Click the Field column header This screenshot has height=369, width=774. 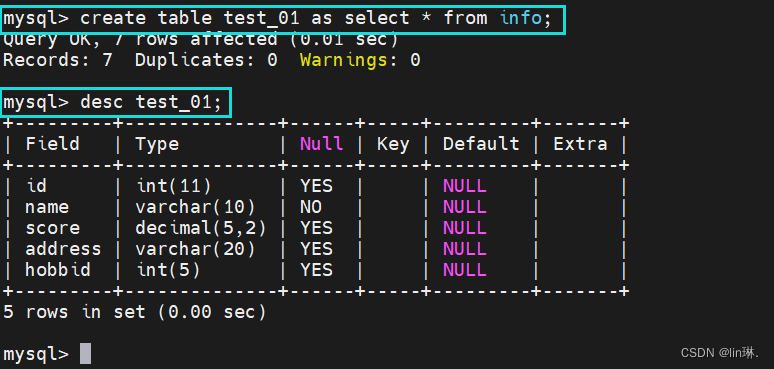tap(52, 144)
